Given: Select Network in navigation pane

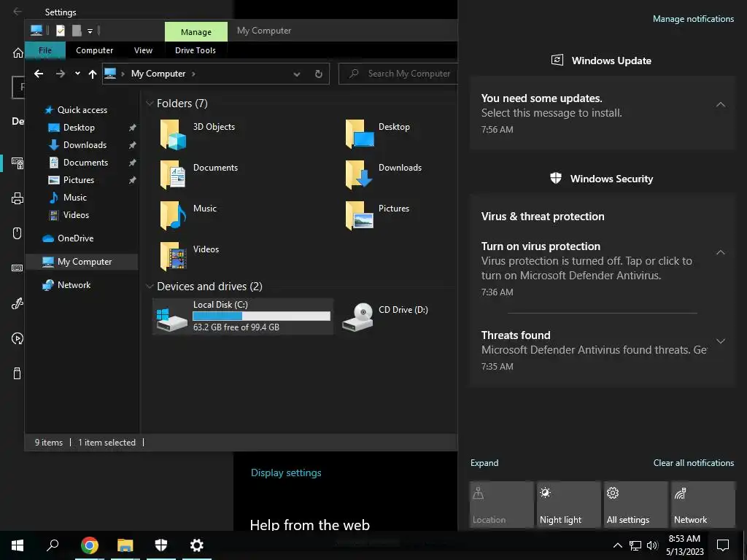Looking at the screenshot, I should 74,285.
